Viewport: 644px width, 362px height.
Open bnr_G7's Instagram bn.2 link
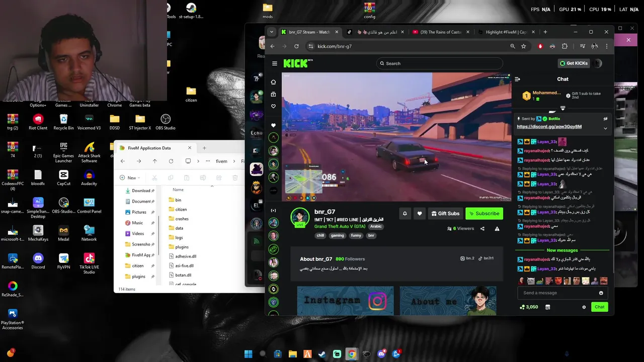(x=467, y=258)
